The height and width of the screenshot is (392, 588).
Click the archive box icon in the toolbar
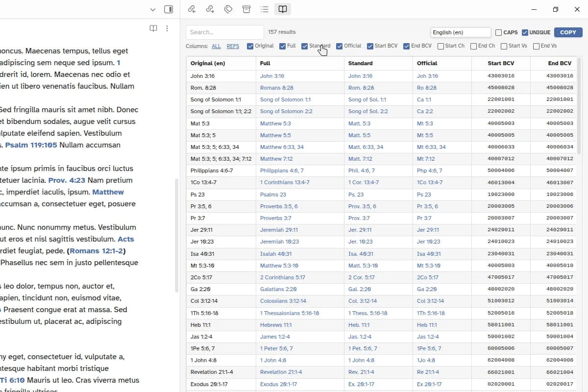[246, 9]
